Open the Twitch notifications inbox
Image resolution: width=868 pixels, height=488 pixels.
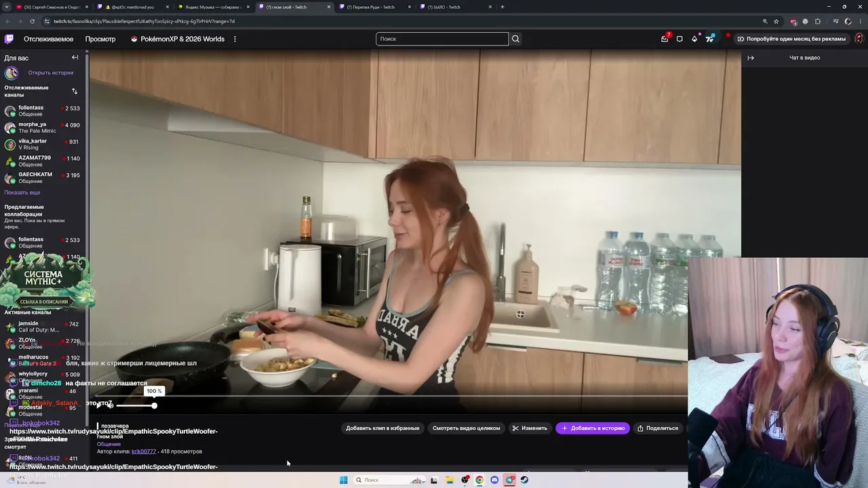665,39
